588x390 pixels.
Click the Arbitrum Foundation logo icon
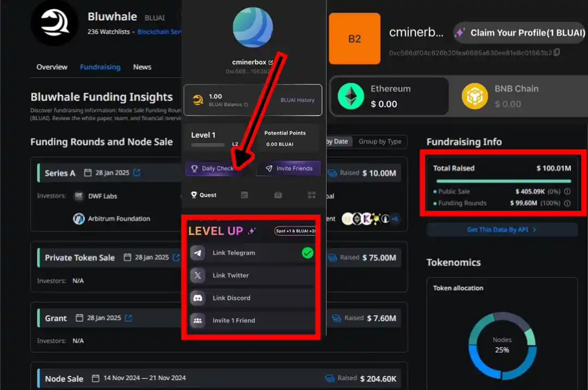(79, 218)
